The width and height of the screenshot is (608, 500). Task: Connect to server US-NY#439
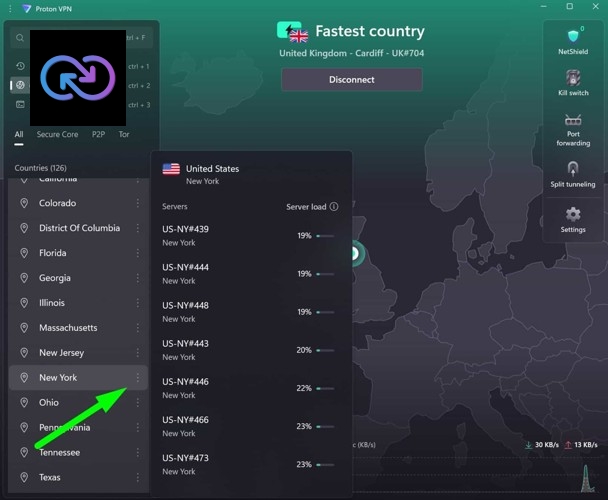(186, 235)
